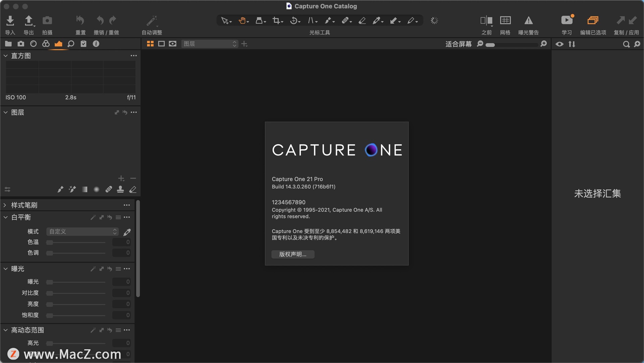
Task: Toggle browser sort order arrows
Action: coord(572,44)
